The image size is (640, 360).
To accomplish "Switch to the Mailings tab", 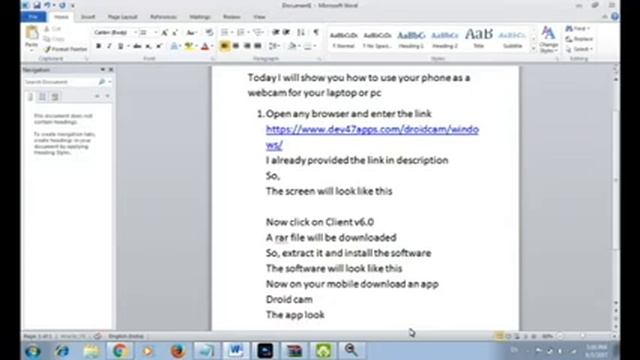I will (x=200, y=17).
